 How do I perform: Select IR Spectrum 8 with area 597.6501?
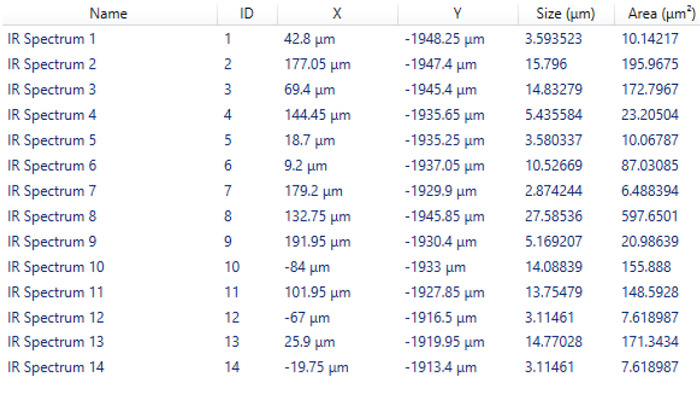coord(350,217)
